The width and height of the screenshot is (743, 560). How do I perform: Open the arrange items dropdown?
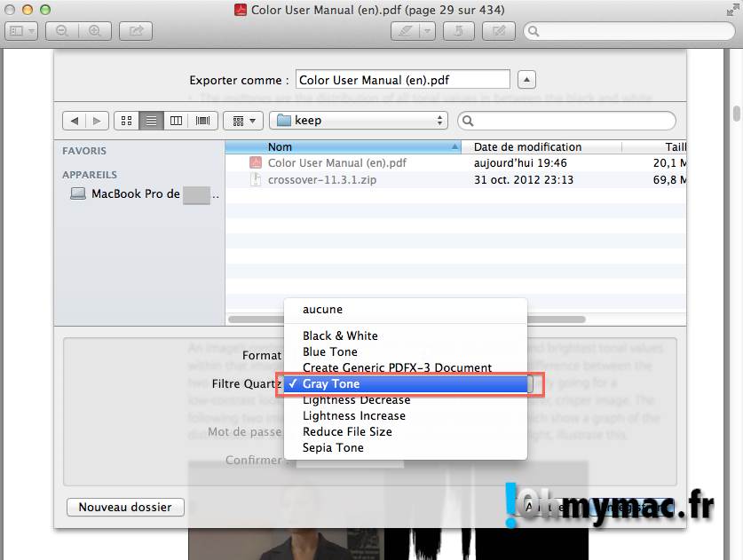click(243, 121)
